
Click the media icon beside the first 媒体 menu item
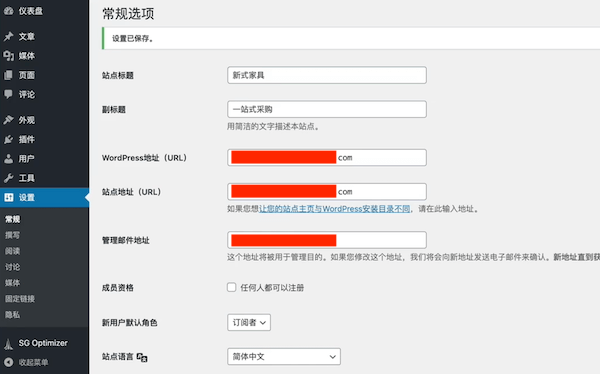[8, 56]
